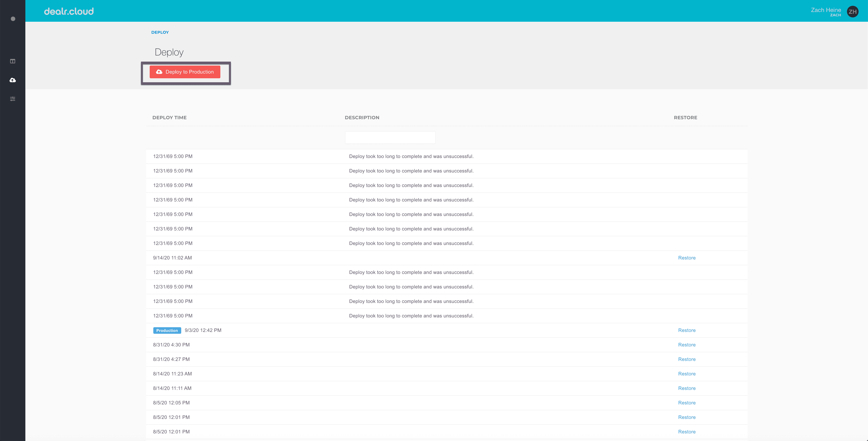The image size is (868, 441).
Task: Open the layout panel sidebar icon
Action: pos(13,61)
